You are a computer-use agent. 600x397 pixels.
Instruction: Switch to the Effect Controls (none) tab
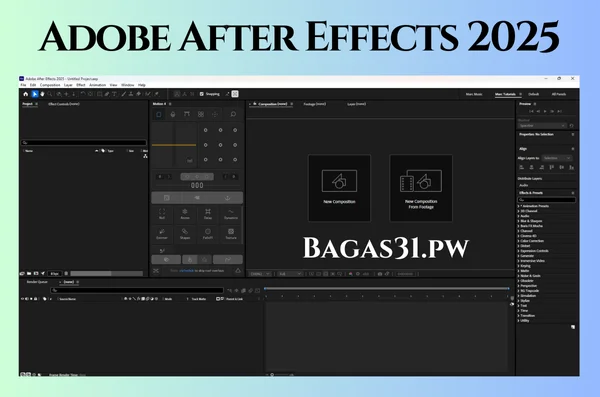coord(64,104)
